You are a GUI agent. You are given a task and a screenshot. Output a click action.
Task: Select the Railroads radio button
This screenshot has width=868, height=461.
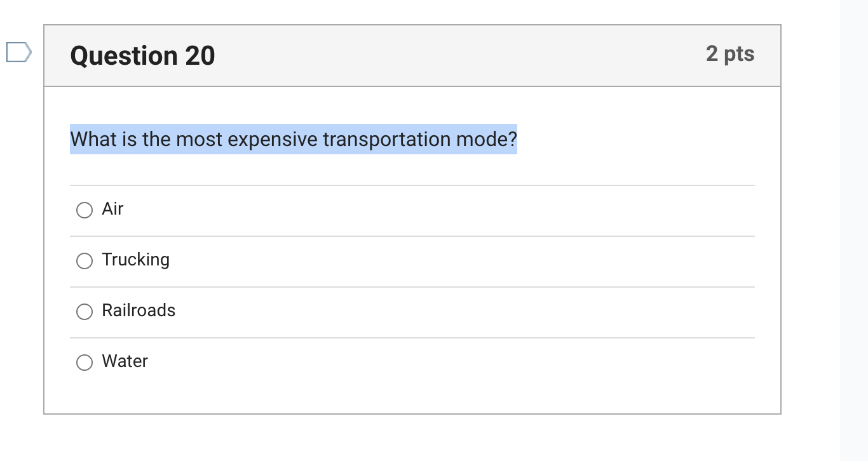pyautogui.click(x=84, y=311)
